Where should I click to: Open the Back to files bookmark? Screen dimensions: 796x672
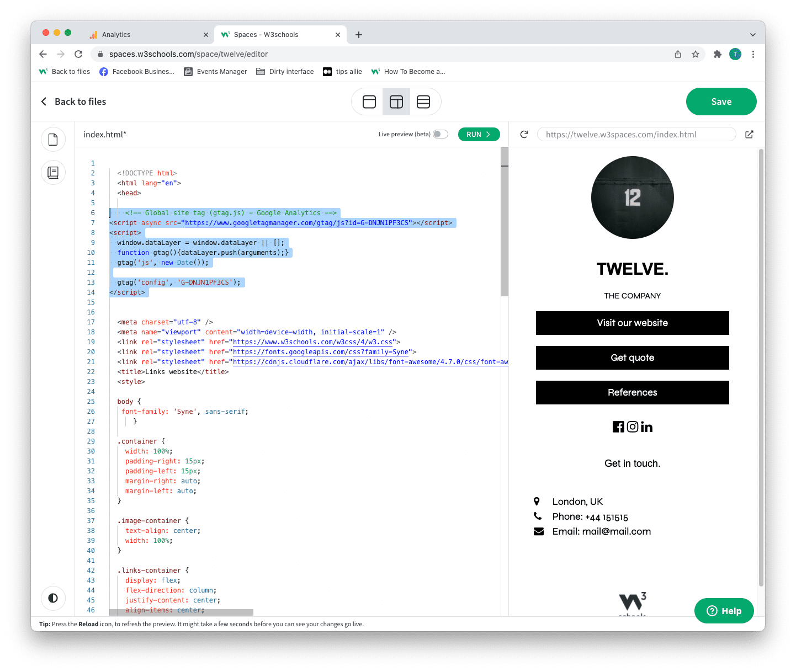pyautogui.click(x=65, y=72)
